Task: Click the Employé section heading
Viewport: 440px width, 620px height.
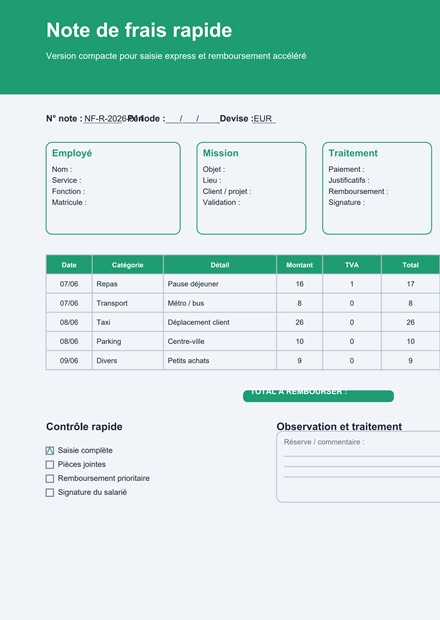Action: point(72,153)
